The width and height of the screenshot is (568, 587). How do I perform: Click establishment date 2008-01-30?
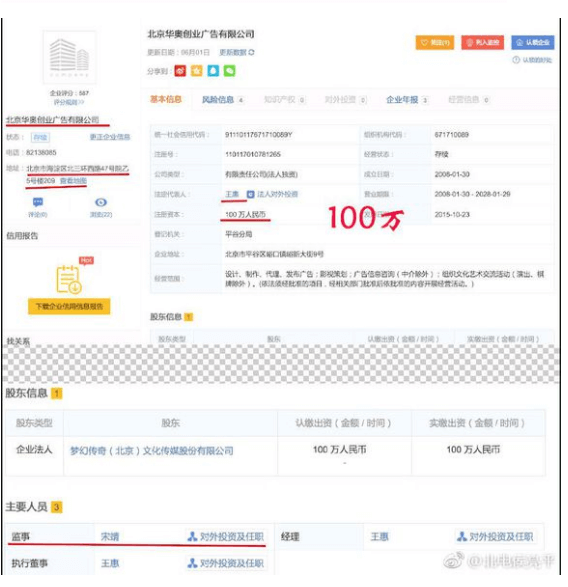click(452, 174)
